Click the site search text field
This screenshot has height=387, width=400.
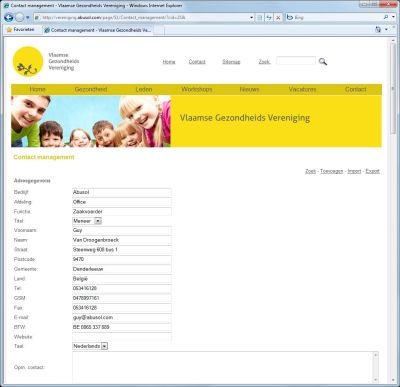[296, 61]
